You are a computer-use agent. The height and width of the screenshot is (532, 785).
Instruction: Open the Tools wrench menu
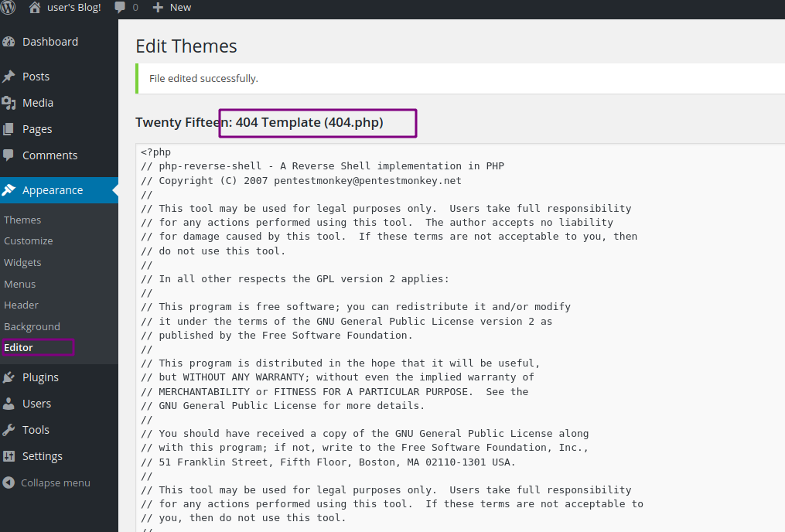click(36, 430)
